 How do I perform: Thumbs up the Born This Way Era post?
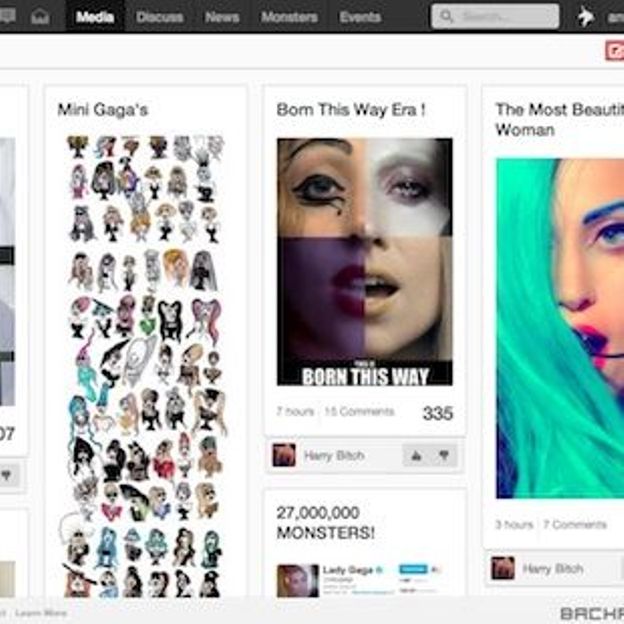[416, 455]
